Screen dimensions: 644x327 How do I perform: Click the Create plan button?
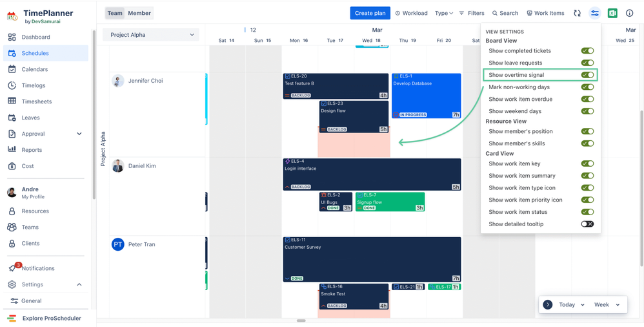point(370,13)
